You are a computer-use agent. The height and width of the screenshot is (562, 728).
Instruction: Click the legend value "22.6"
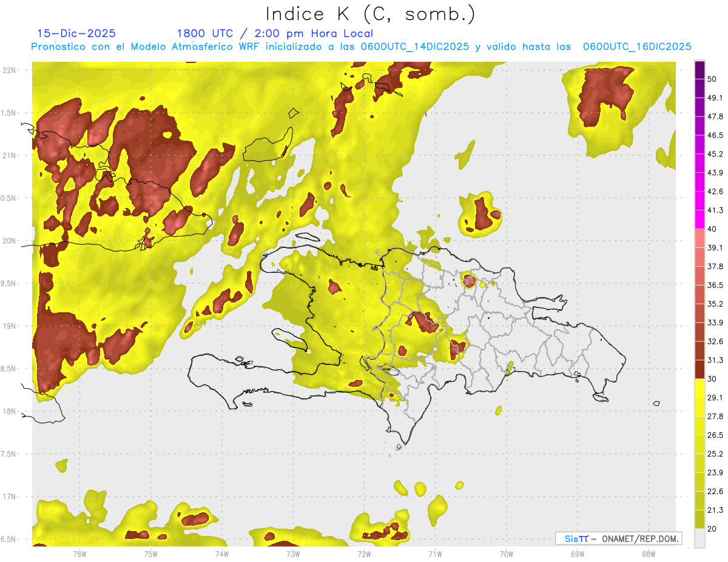715,492
